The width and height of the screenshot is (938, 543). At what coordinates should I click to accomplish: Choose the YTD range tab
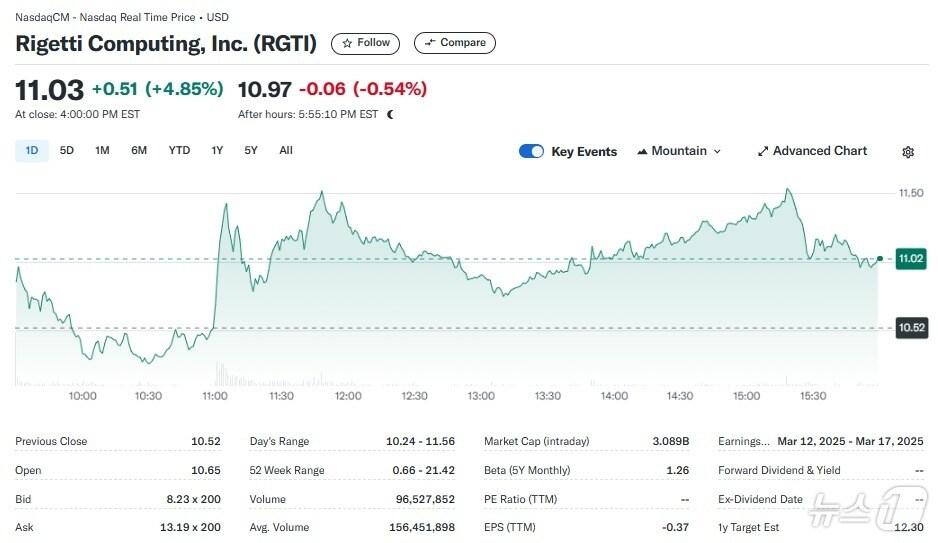pos(179,150)
